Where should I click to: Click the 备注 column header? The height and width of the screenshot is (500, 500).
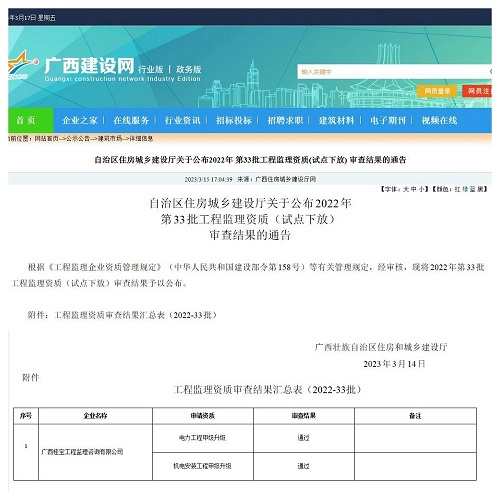[x=415, y=416]
